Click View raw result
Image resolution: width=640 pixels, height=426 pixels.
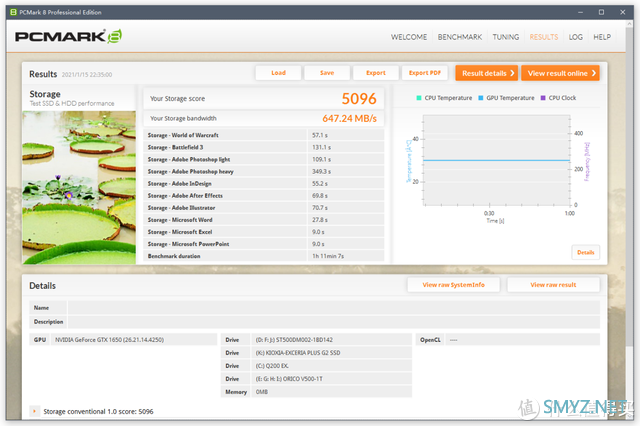point(553,285)
